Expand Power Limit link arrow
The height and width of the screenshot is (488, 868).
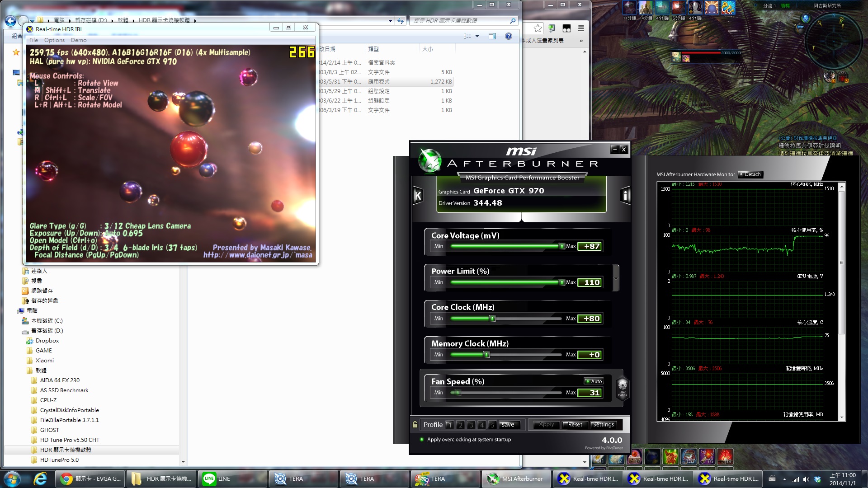coord(616,278)
